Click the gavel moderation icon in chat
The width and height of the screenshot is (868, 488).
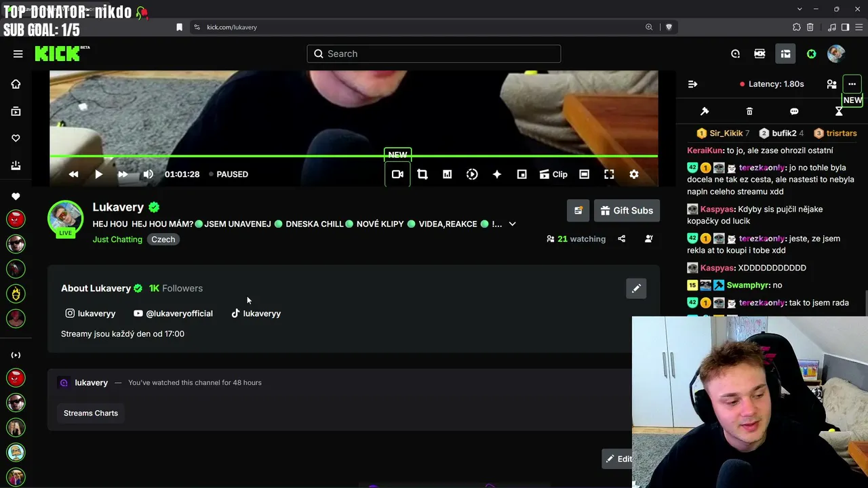[x=705, y=111]
